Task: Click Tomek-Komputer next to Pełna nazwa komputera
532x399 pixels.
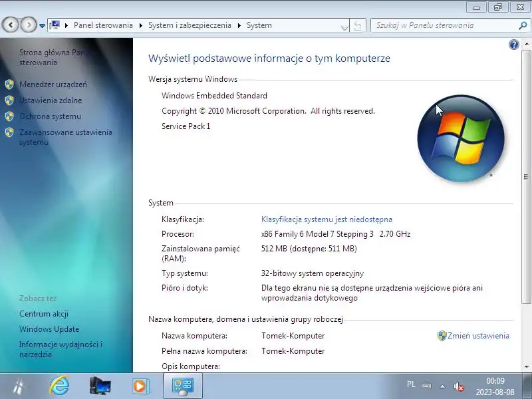Action: 293,351
